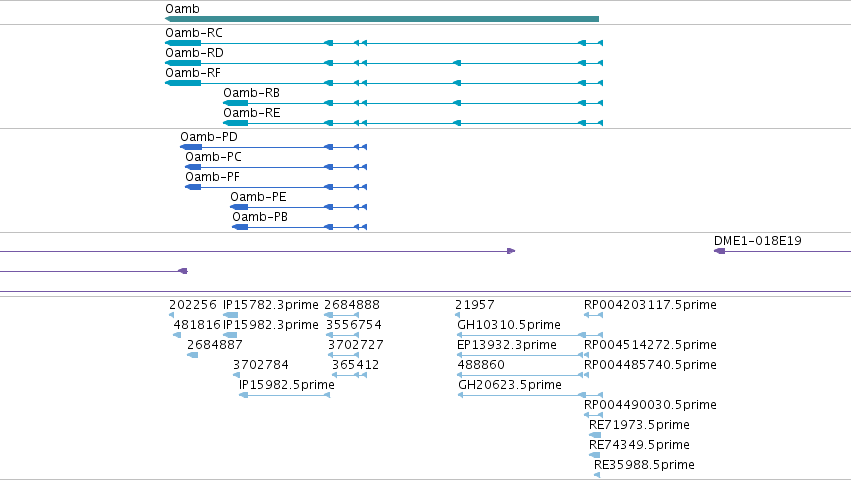Click the IP15982.3prime EST label

point(271,325)
